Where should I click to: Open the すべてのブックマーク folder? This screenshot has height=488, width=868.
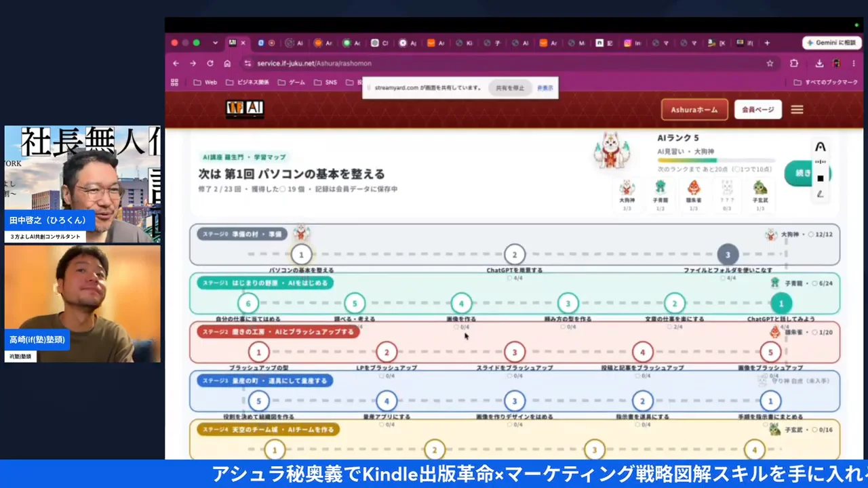[x=825, y=82]
